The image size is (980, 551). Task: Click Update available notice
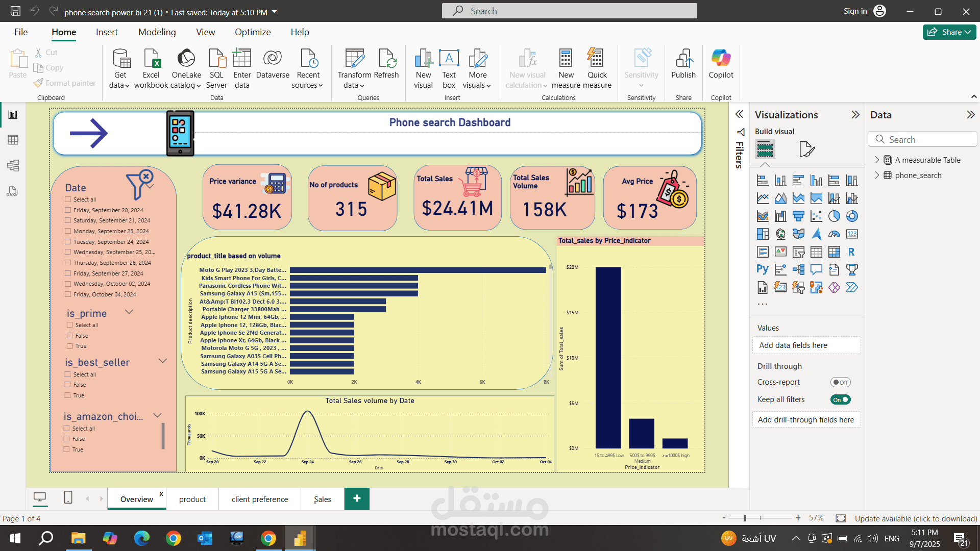pos(916,518)
